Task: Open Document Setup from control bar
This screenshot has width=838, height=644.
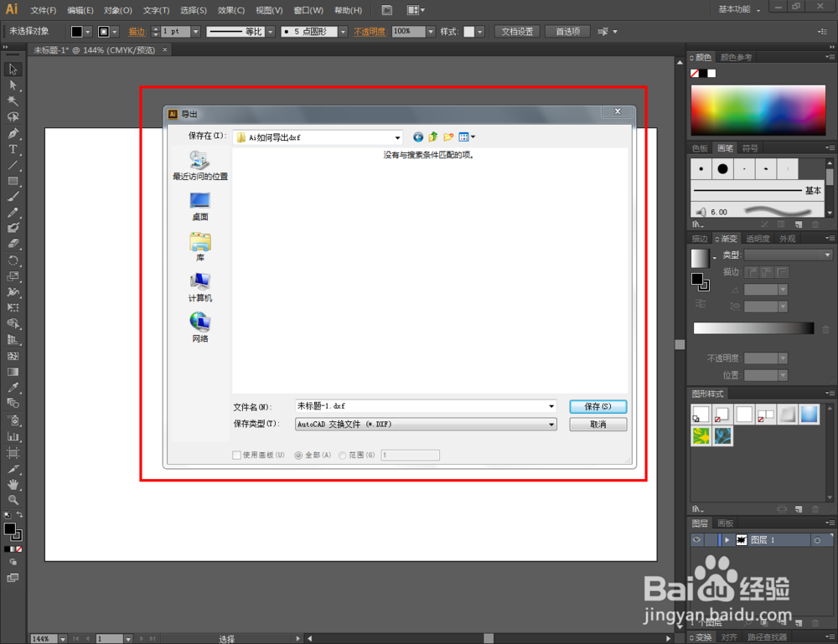Action: (517, 32)
